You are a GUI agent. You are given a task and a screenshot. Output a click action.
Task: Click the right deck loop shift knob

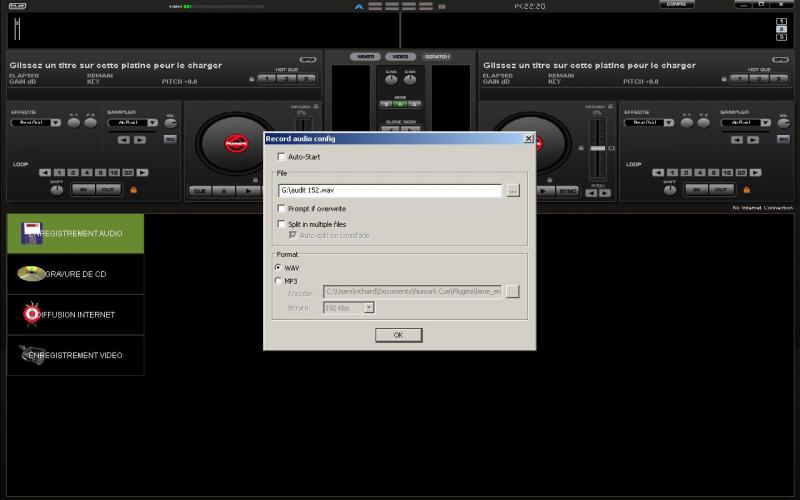tap(669, 190)
